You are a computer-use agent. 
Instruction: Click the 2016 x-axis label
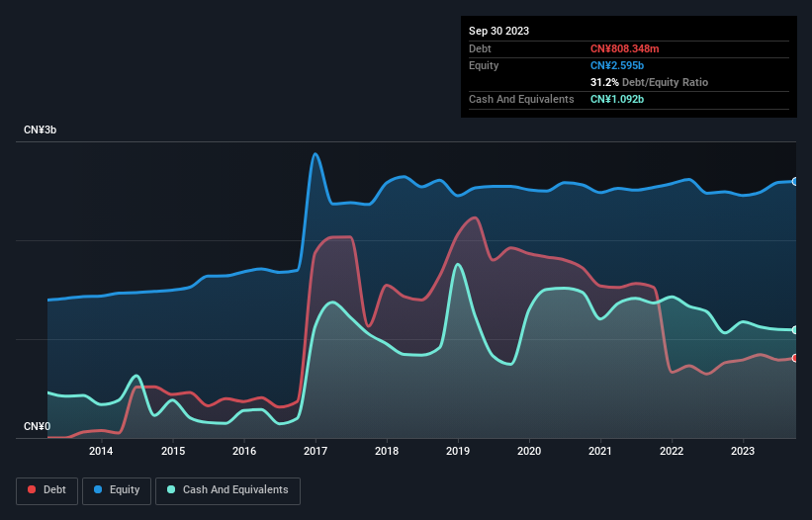tap(244, 451)
